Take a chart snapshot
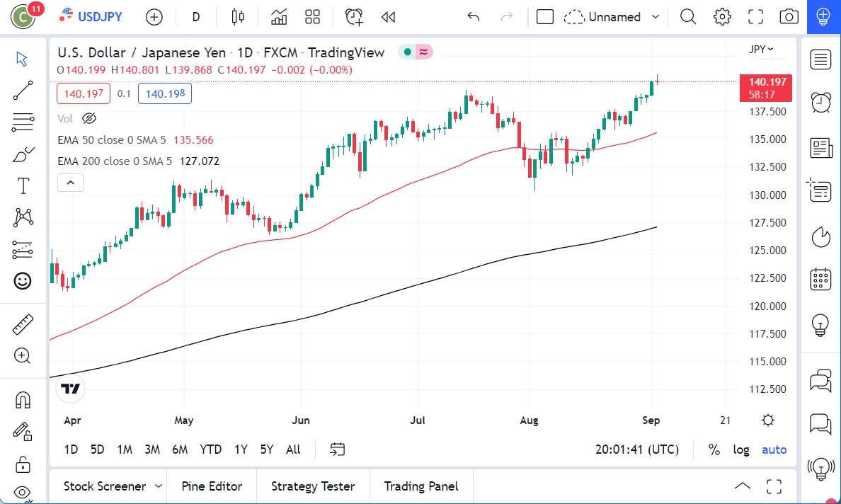Viewport: 841px width, 504px height. [x=789, y=16]
